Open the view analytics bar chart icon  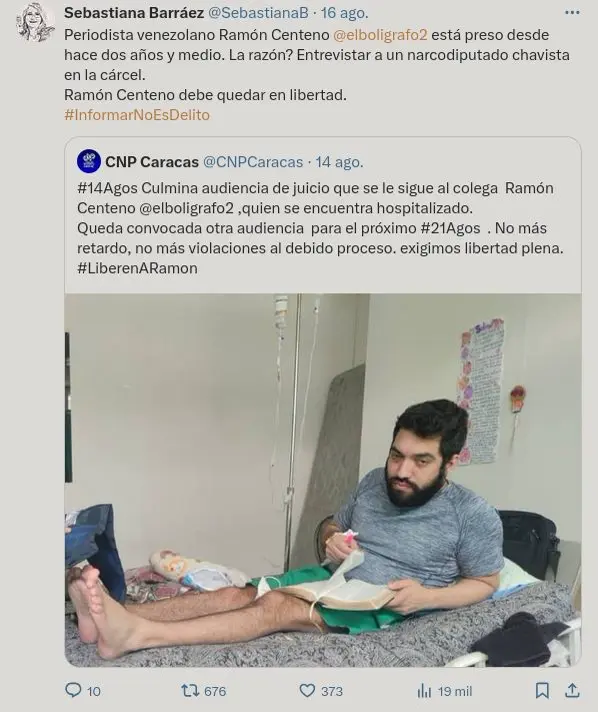tap(424, 691)
